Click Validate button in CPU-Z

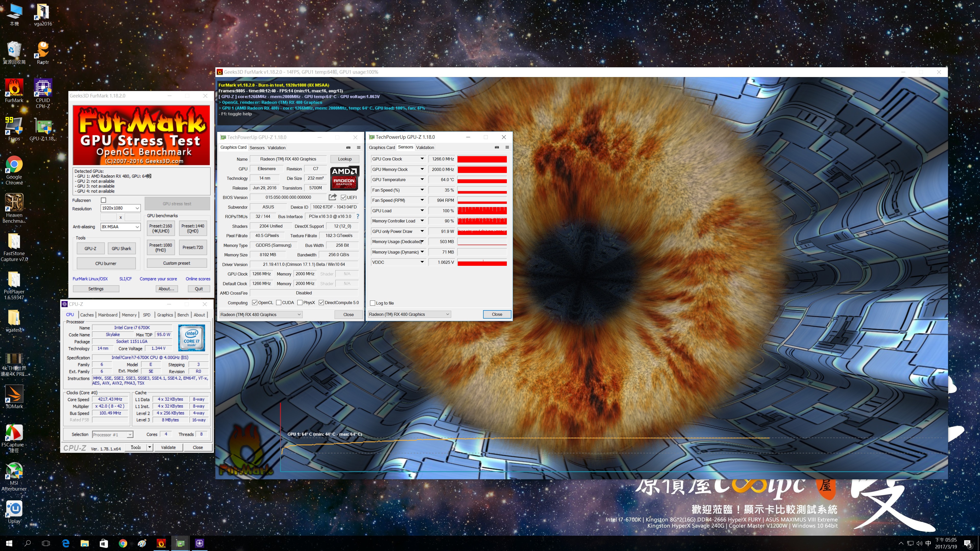(x=168, y=448)
